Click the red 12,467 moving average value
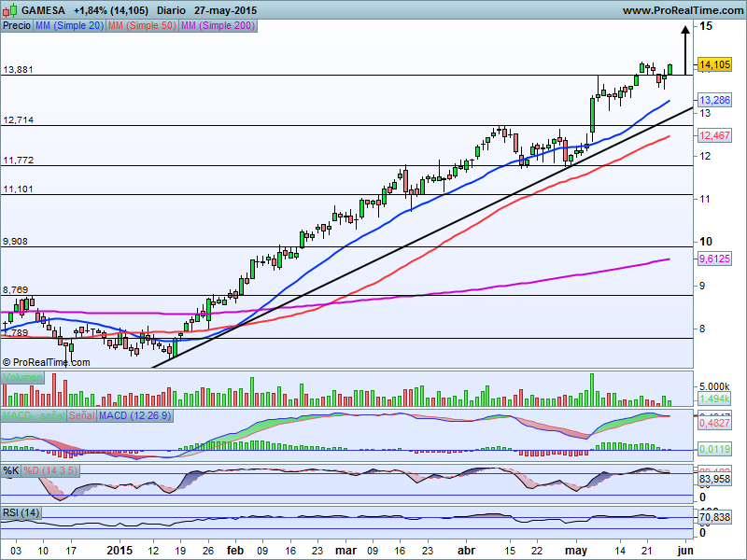747x560 pixels. coord(714,135)
